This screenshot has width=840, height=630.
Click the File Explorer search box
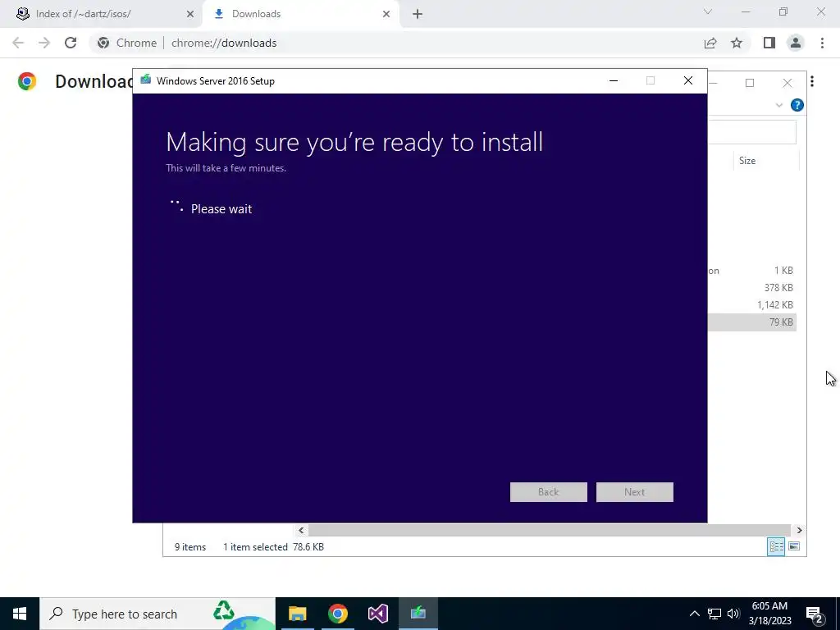point(751,132)
